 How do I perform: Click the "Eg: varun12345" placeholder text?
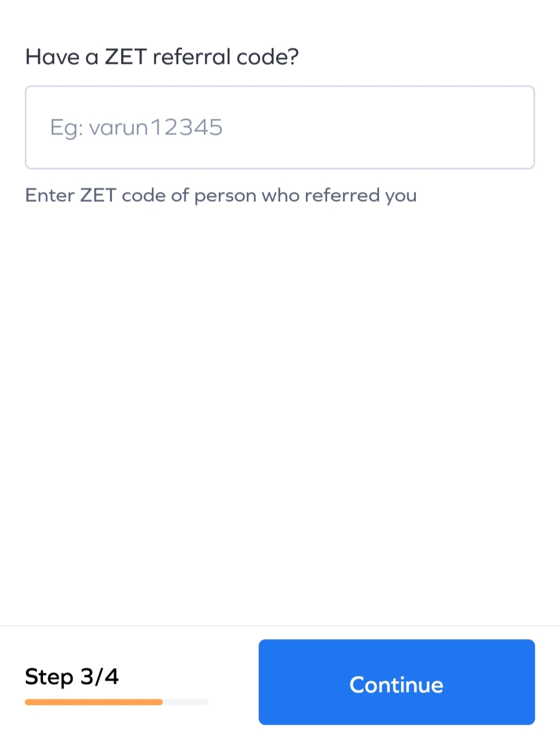(x=136, y=128)
